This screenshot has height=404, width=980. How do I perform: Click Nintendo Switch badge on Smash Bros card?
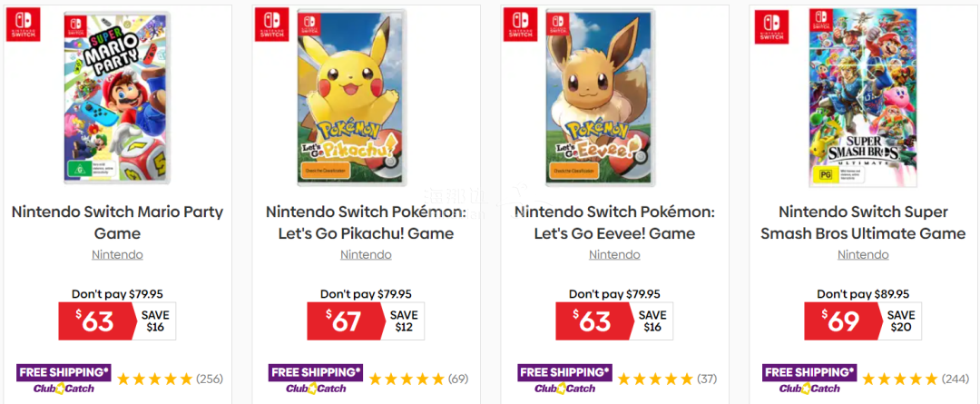tap(771, 25)
